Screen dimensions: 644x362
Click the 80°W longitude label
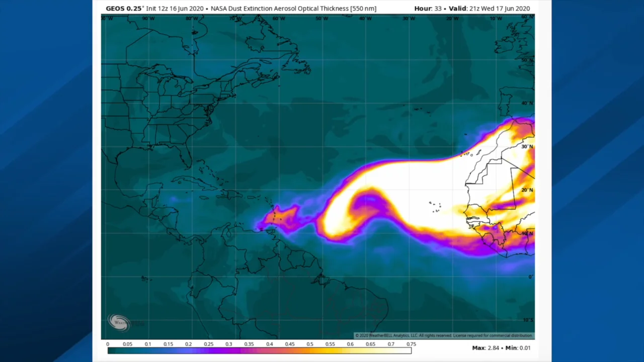192,19
